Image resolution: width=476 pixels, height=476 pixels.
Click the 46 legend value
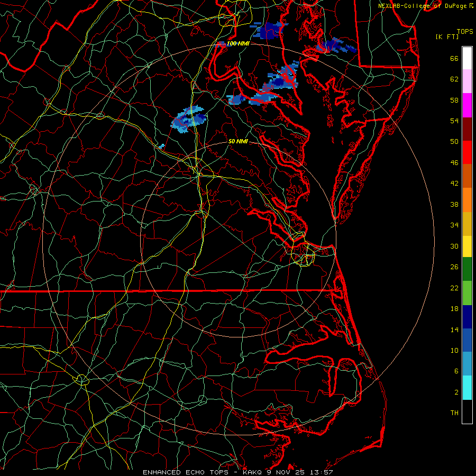(x=454, y=163)
